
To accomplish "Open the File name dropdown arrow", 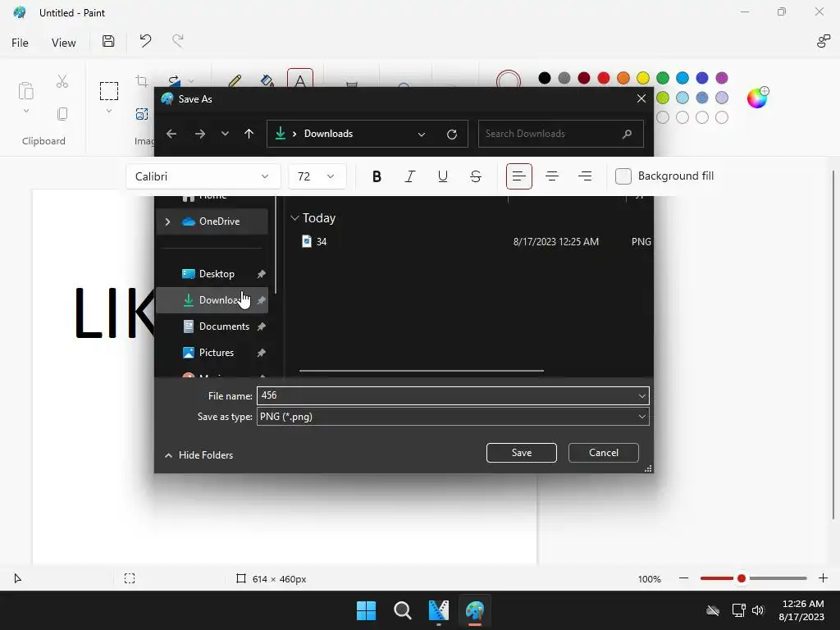I will pos(641,396).
